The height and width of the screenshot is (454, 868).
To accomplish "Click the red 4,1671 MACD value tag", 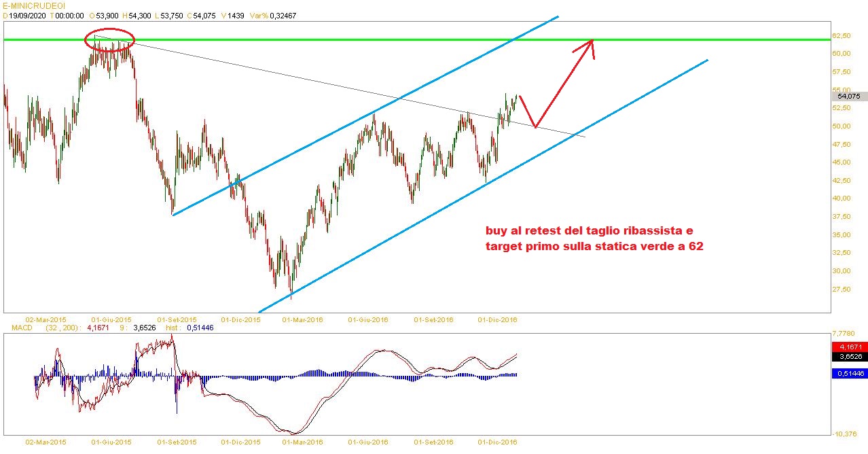I will point(848,347).
